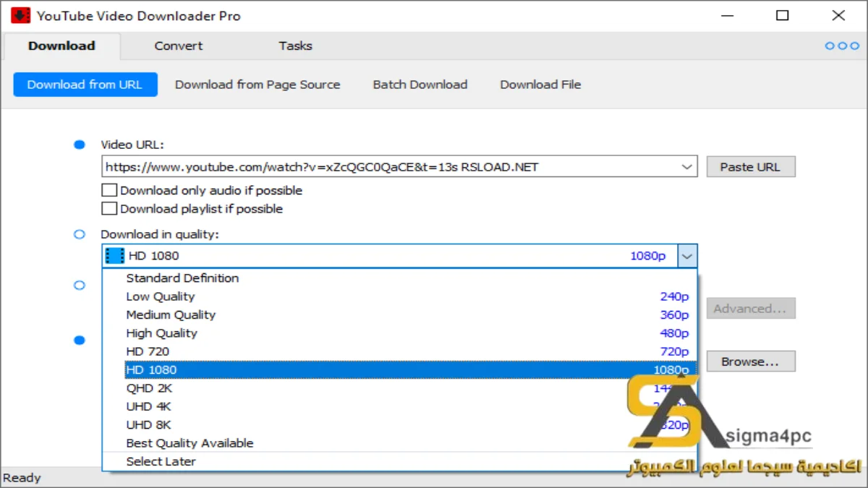Viewport: 868px width, 488px height.
Task: Minimize the downloader window
Action: [726, 15]
